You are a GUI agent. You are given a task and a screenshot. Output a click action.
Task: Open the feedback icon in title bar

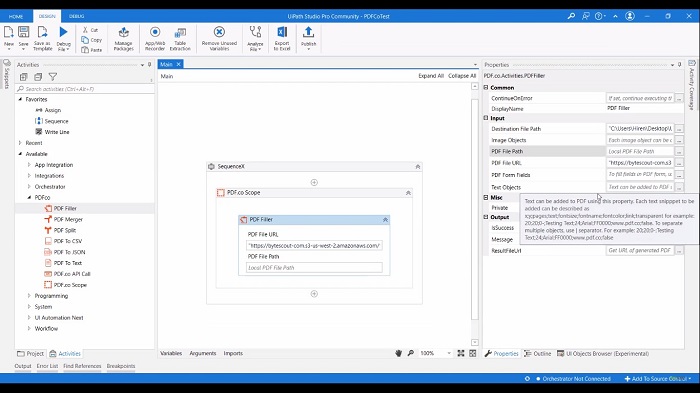586,16
